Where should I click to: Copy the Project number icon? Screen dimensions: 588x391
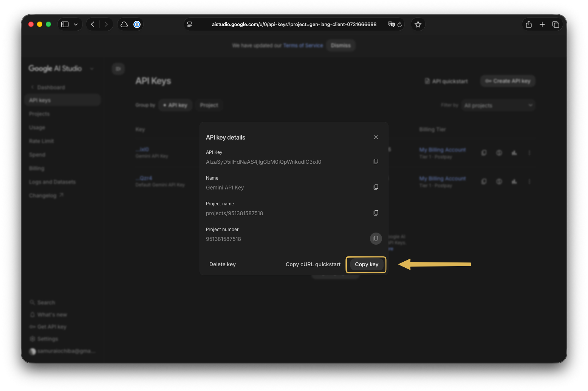point(376,239)
